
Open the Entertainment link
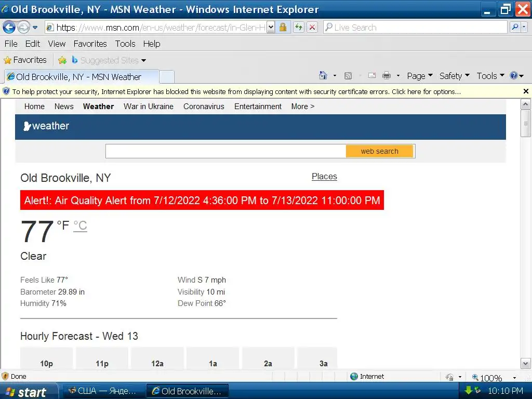coord(258,107)
